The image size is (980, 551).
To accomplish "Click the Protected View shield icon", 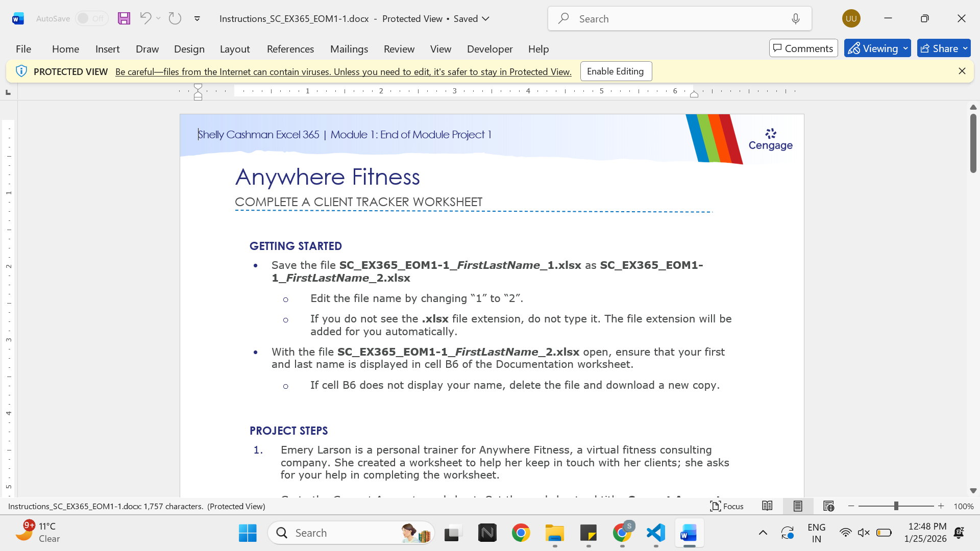I will [x=21, y=71].
